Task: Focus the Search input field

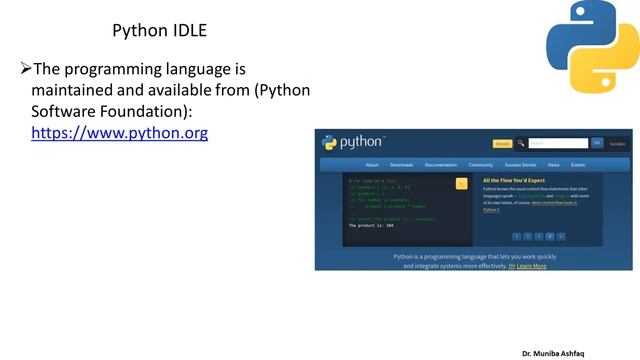Action: [x=558, y=143]
